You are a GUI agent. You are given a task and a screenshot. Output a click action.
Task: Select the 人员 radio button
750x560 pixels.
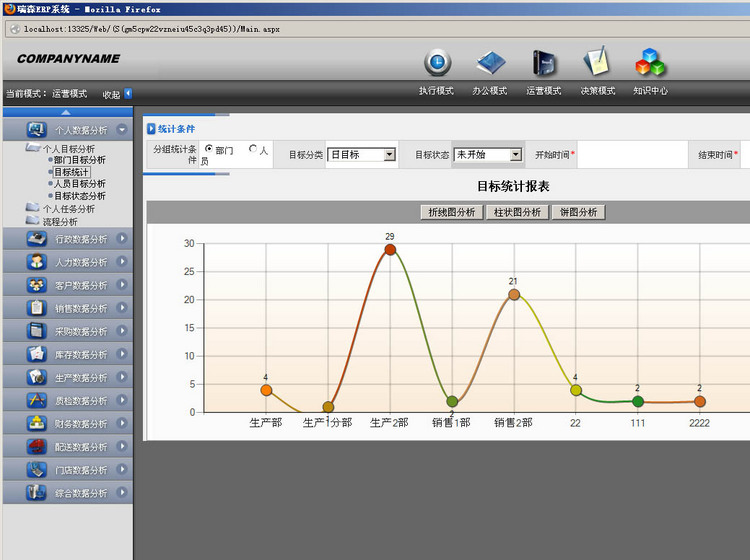coord(252,150)
